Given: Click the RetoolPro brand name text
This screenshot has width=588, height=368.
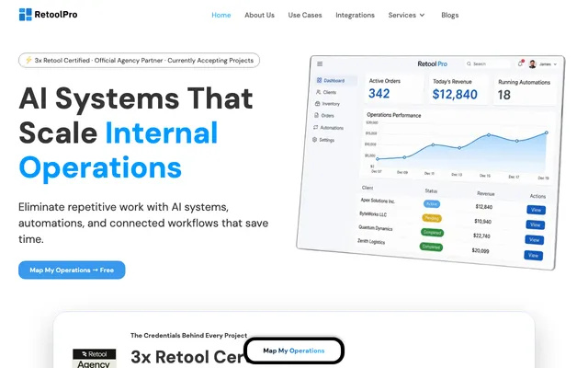Looking at the screenshot, I should (56, 15).
